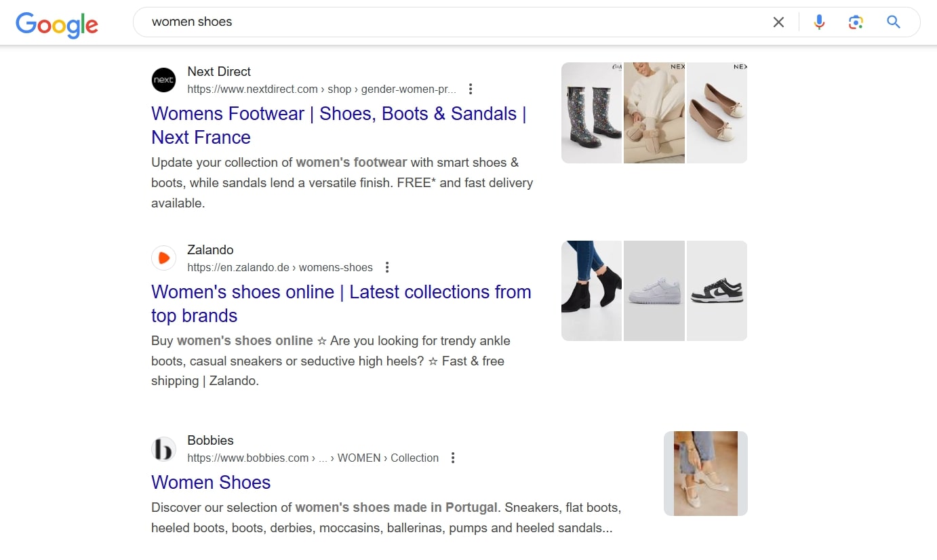Open the three-dot menu for Bobbies result

click(x=453, y=458)
